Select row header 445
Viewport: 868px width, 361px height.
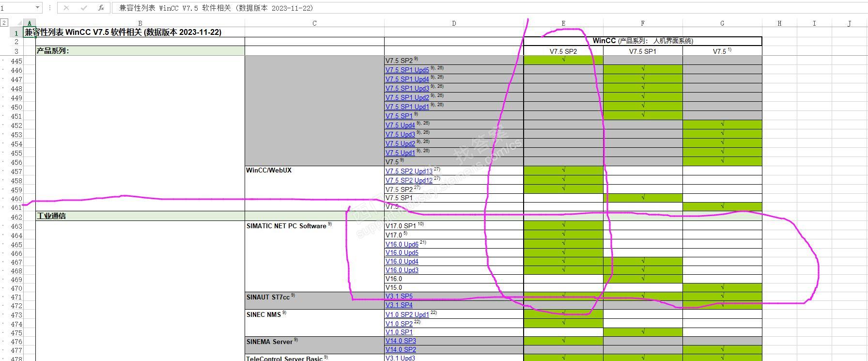(16, 61)
